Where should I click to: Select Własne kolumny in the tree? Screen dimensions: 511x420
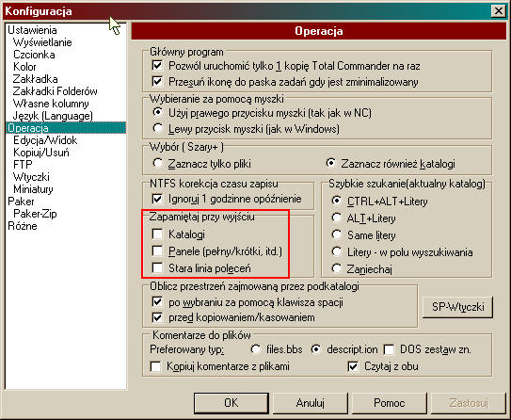click(x=51, y=104)
